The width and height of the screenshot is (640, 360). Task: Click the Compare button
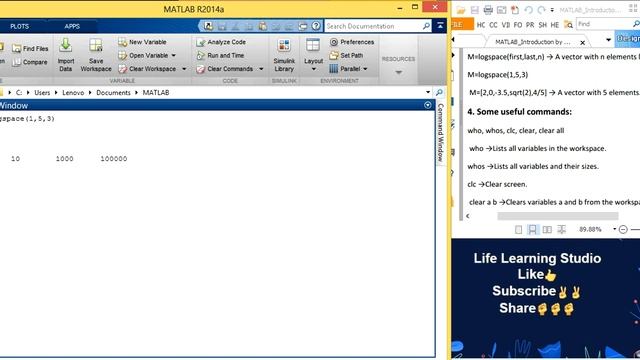pyautogui.click(x=29, y=62)
